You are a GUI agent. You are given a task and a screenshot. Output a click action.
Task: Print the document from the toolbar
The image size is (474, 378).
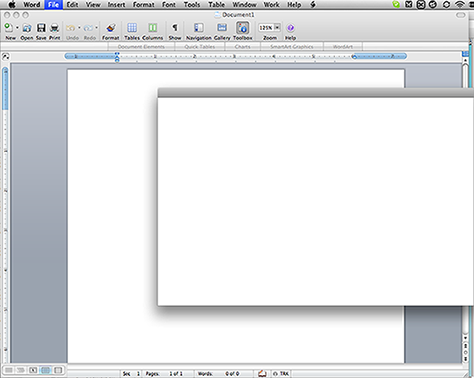pos(55,28)
